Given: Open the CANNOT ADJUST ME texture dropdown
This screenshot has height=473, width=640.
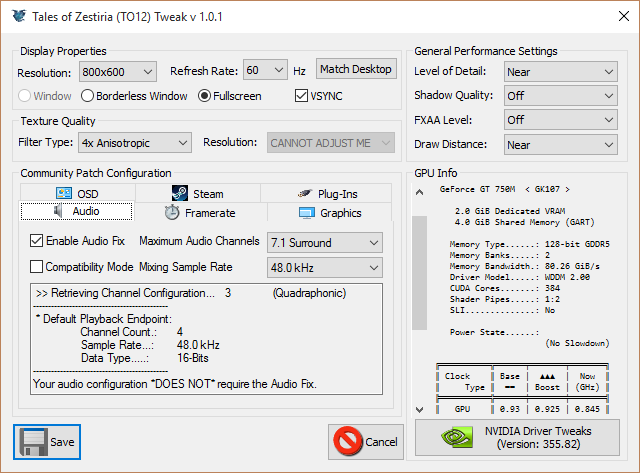Looking at the screenshot, I should pyautogui.click(x=331, y=142).
